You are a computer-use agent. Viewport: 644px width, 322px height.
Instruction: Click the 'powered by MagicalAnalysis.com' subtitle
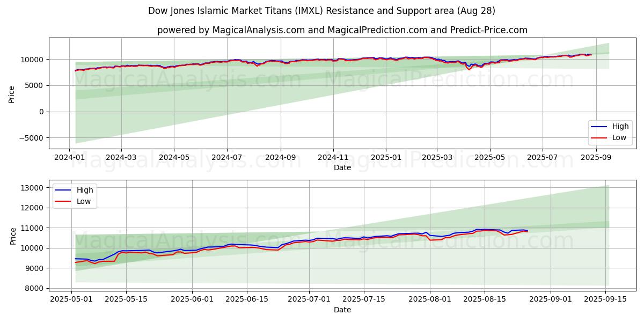(x=342, y=30)
